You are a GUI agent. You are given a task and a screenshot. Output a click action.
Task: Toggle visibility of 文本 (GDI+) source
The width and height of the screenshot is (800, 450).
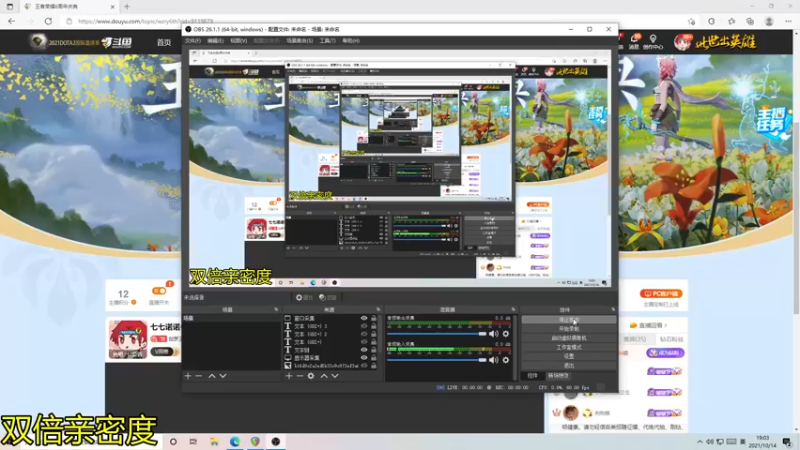coord(364,342)
